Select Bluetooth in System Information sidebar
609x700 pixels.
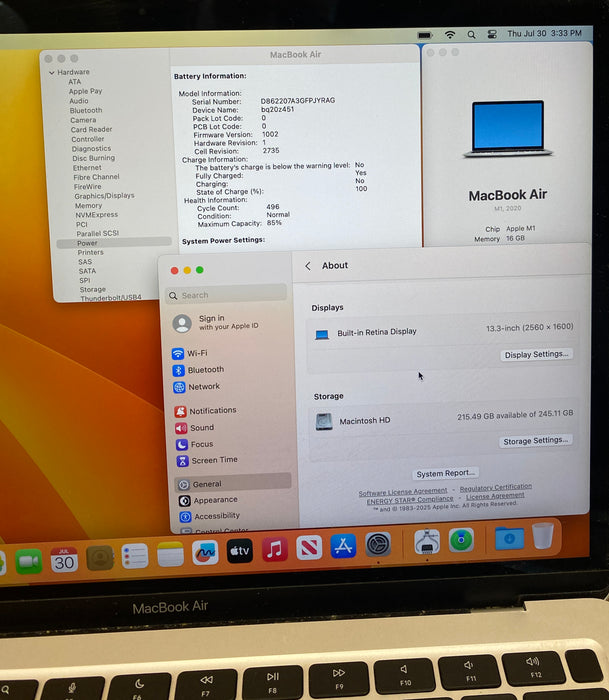pos(86,110)
